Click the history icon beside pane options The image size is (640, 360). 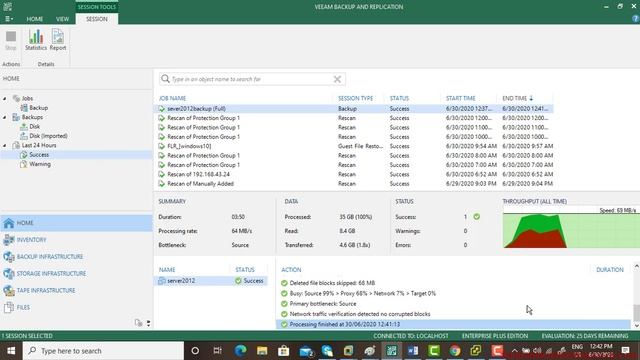pyautogui.click(x=139, y=323)
